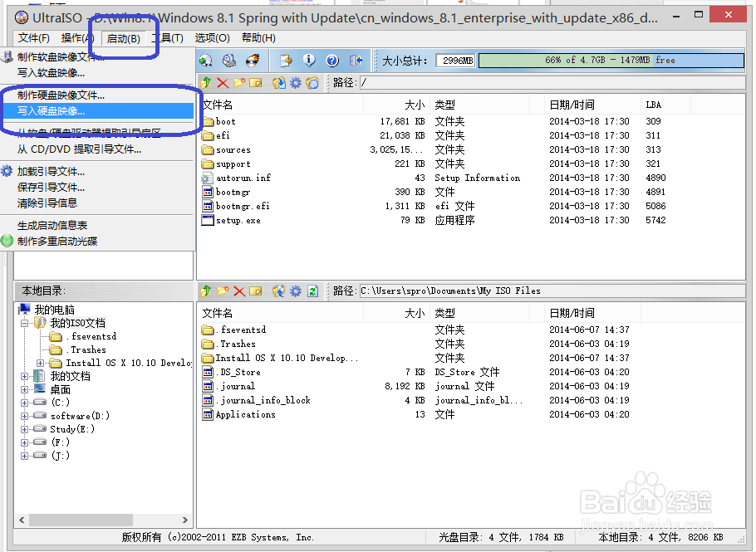Viewport: 756px width, 552px height.
Task: Expand the 我的文档 tree node
Action: point(25,376)
